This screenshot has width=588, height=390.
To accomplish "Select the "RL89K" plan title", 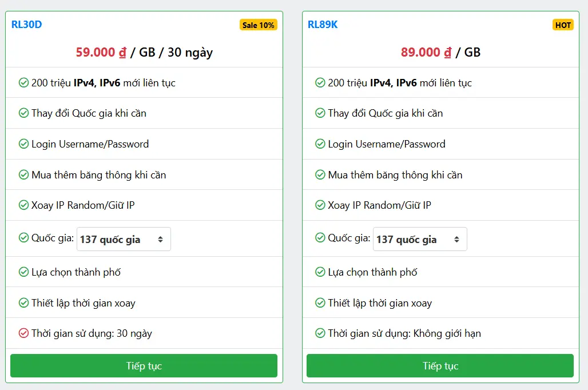I will (322, 25).
